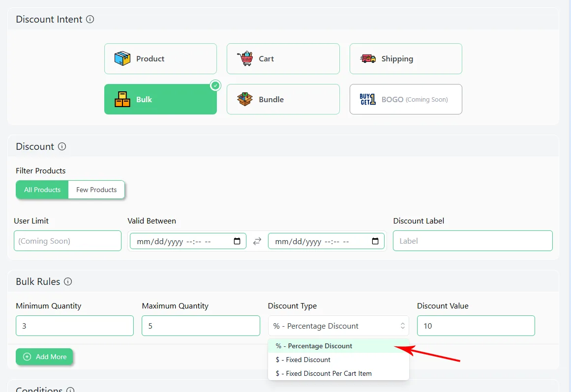The image size is (571, 392).
Task: Click the Cart basket icon
Action: 245,58
